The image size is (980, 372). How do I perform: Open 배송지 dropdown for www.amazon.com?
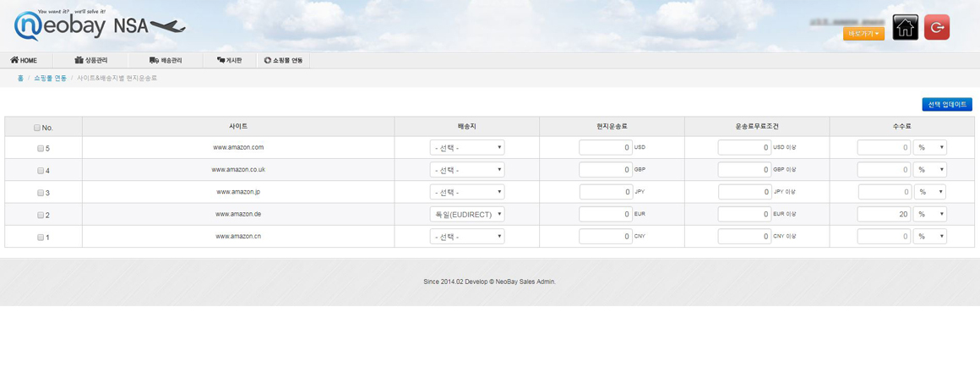(467, 148)
